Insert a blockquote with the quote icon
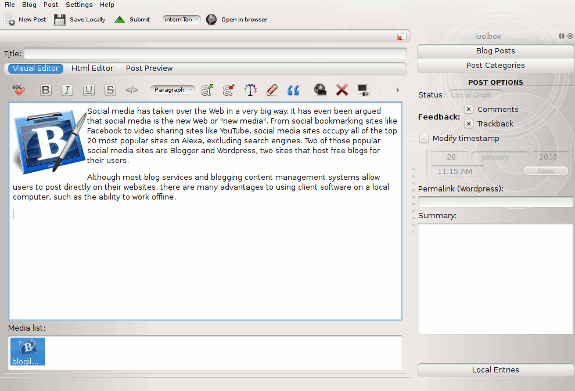This screenshot has width=575, height=391. pos(293,90)
